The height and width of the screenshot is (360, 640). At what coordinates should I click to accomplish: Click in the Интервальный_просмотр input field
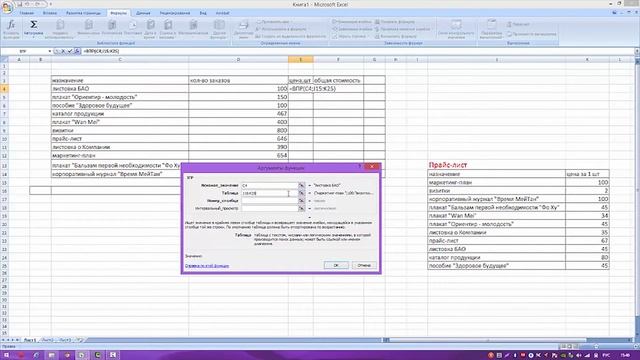(269, 208)
